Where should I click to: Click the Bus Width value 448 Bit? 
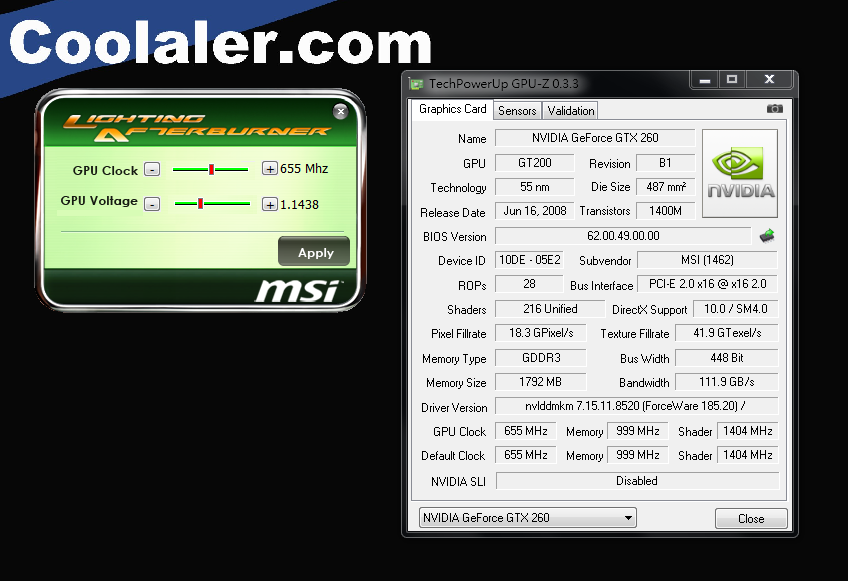[x=727, y=358]
